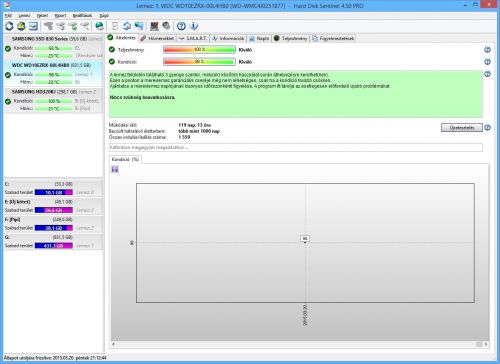Open the Lemez menu

(x=24, y=16)
